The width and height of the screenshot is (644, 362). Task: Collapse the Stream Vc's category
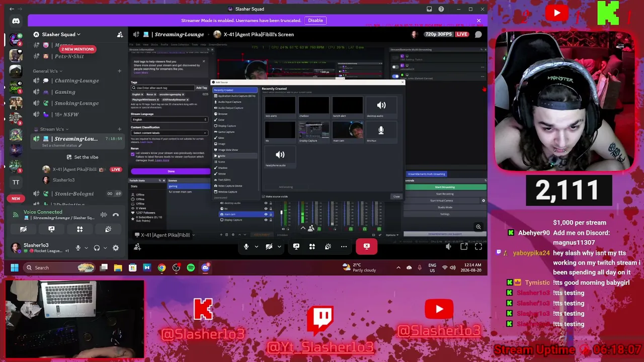pos(51,129)
